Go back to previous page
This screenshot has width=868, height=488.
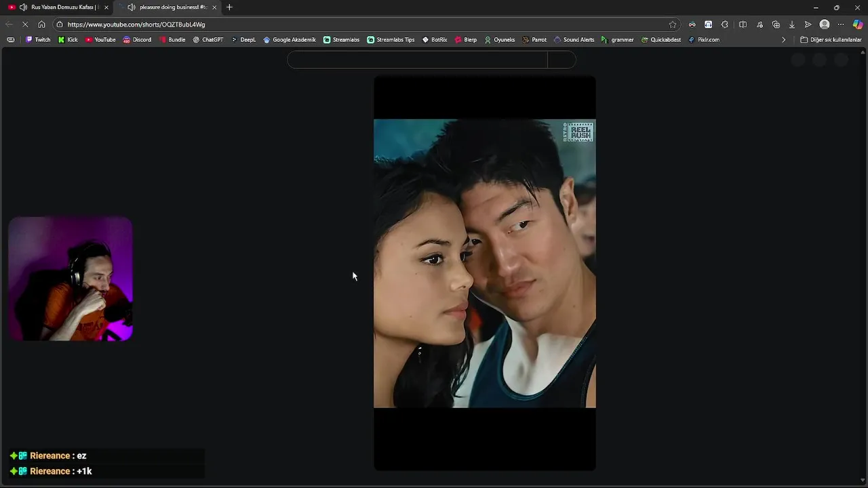9,24
